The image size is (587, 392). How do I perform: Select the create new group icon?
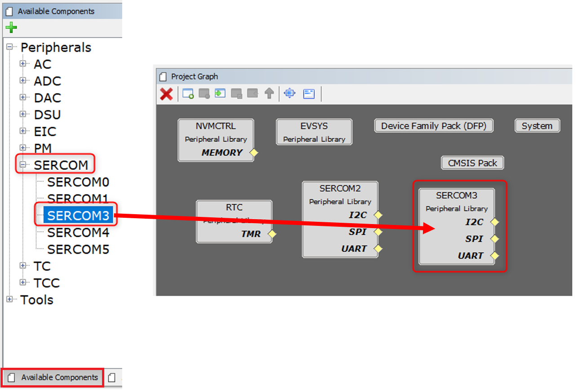187,93
